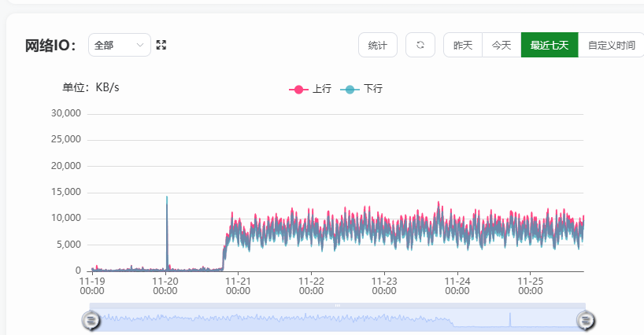Toggle the 下行 series label in legend
Image resolution: width=644 pixels, height=335 pixels.
tap(372, 90)
